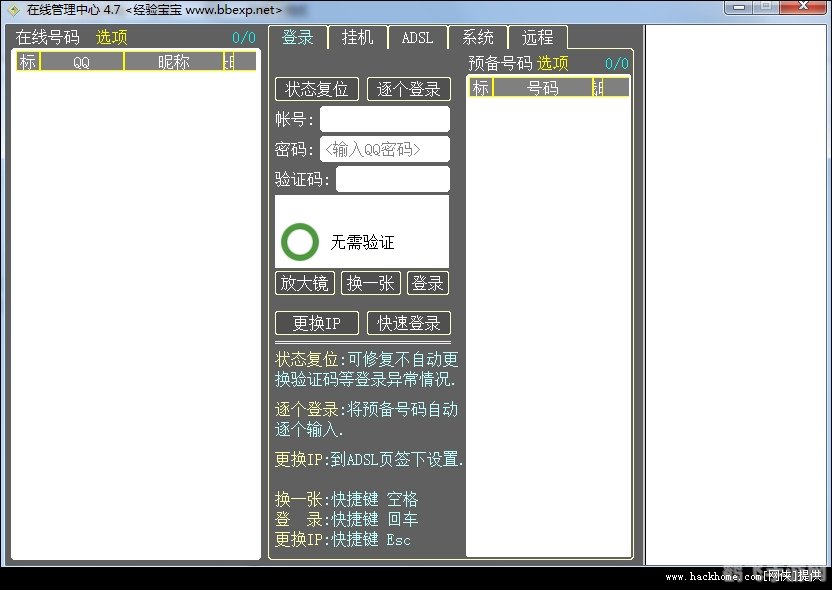The height and width of the screenshot is (590, 832).
Task: Open the 系统 tab
Action: click(x=478, y=37)
